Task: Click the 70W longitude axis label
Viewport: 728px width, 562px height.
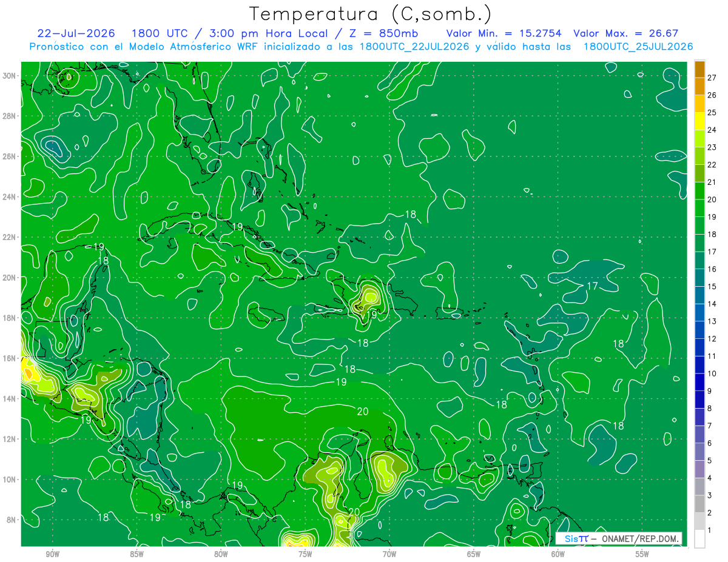Action: pos(389,554)
